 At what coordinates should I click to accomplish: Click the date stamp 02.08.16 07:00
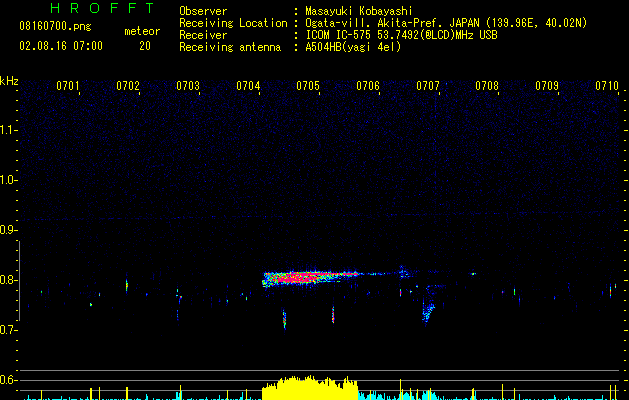click(61, 46)
